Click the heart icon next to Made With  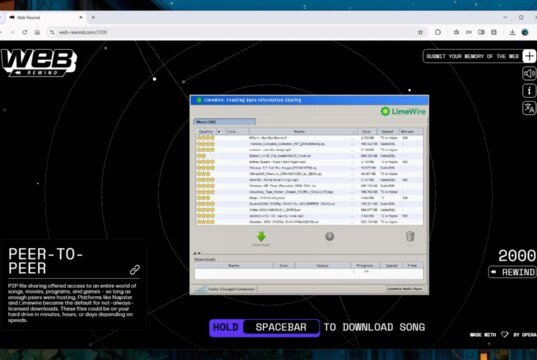504,334
